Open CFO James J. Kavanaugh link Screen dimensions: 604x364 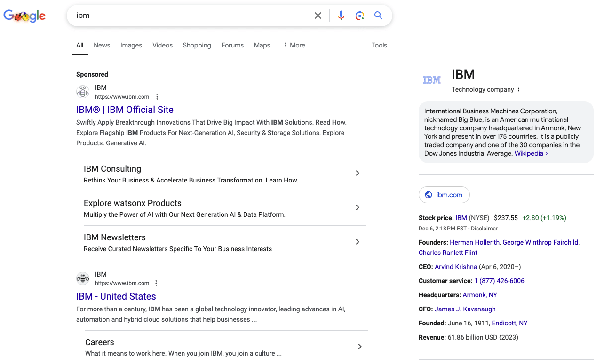coord(465,309)
